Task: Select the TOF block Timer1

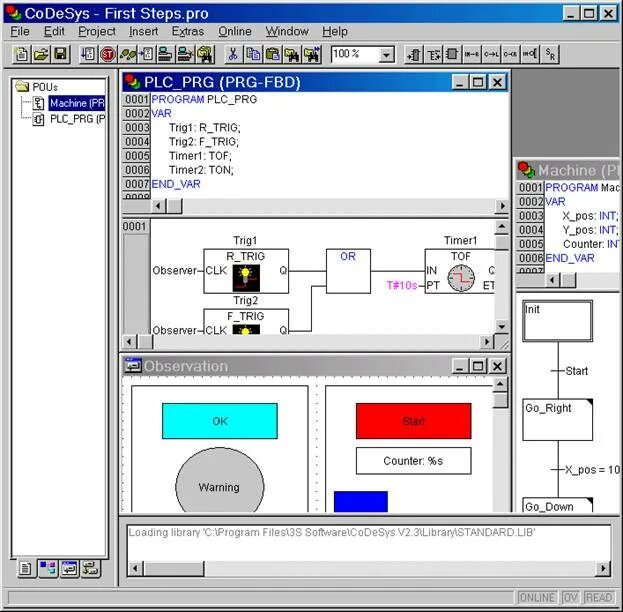Action: (x=460, y=271)
